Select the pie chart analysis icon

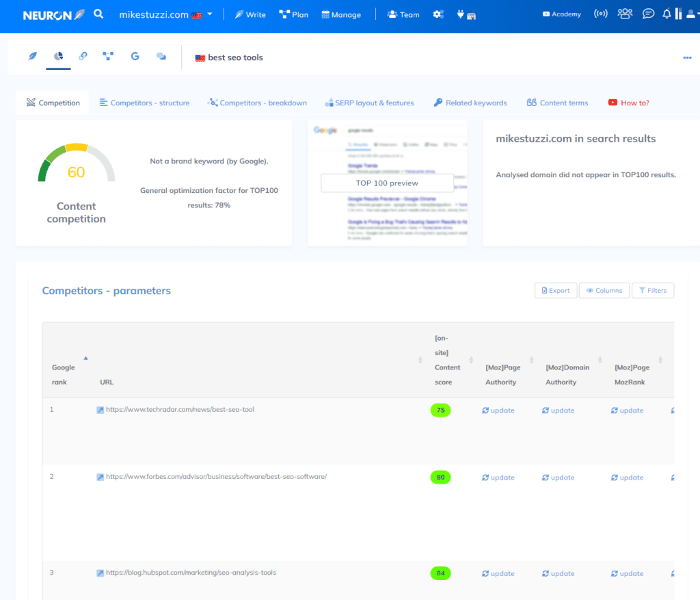coord(59,56)
